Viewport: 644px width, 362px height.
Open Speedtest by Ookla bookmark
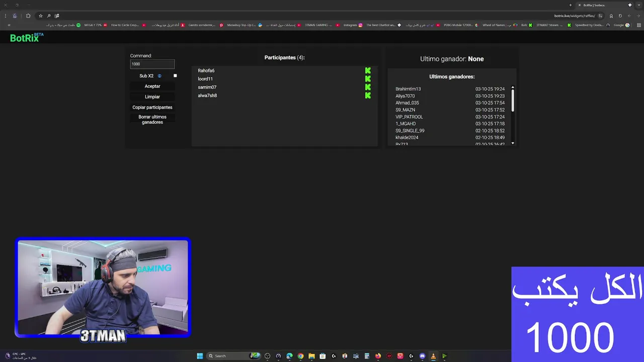tap(593, 25)
